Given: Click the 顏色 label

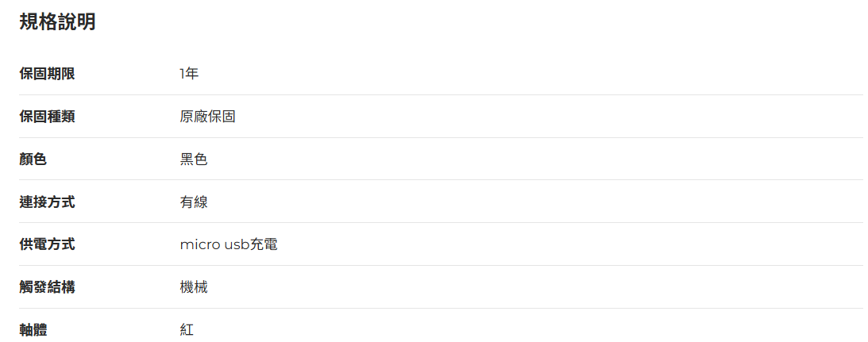Looking at the screenshot, I should pos(33,159).
